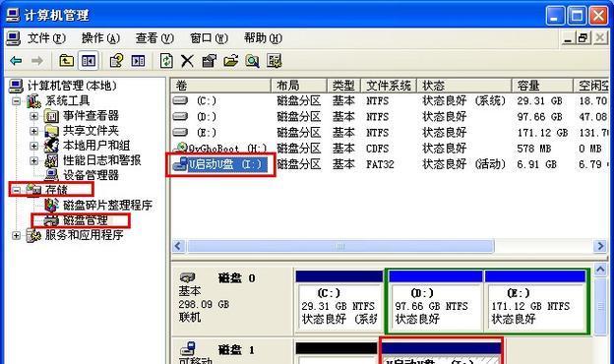
Task: Toggle the show/hide console tree icon
Action: click(x=89, y=61)
